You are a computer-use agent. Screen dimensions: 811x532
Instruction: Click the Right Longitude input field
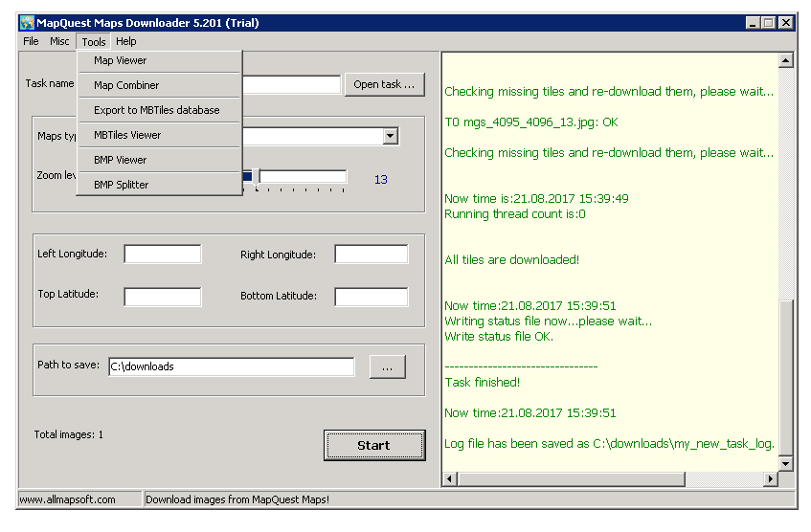tap(372, 254)
